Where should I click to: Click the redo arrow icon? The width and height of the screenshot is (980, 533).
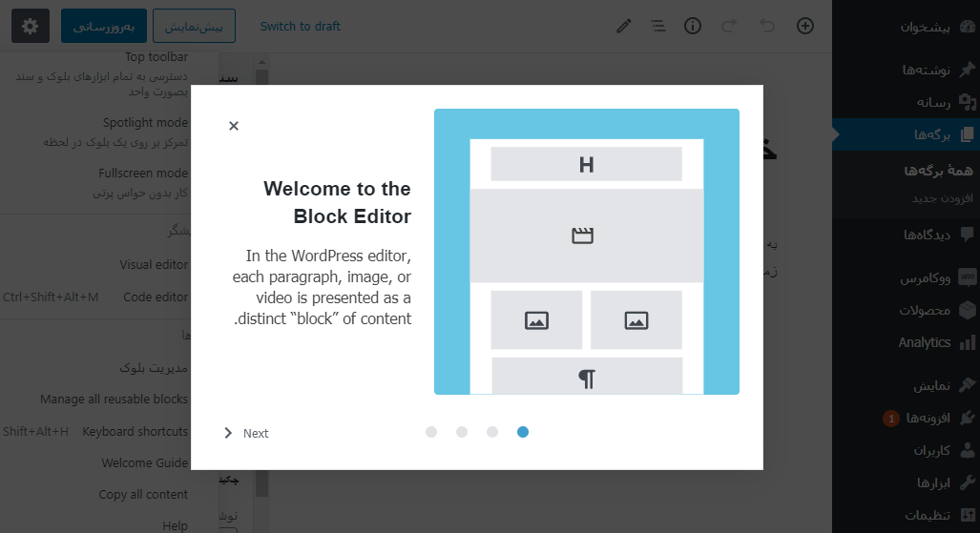pos(729,27)
